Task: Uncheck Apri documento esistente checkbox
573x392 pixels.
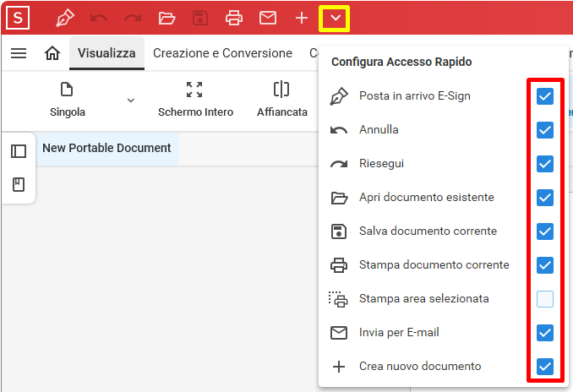Action: click(545, 198)
